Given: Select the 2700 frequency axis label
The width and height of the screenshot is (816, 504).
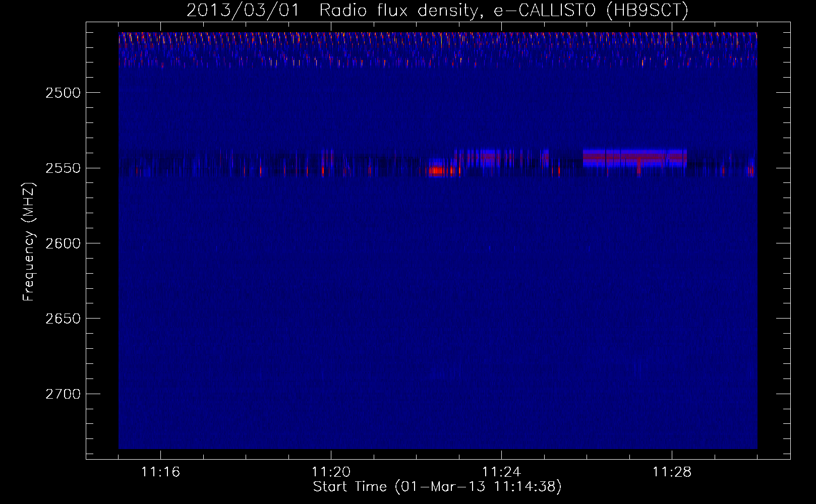Looking at the screenshot, I should click(63, 394).
